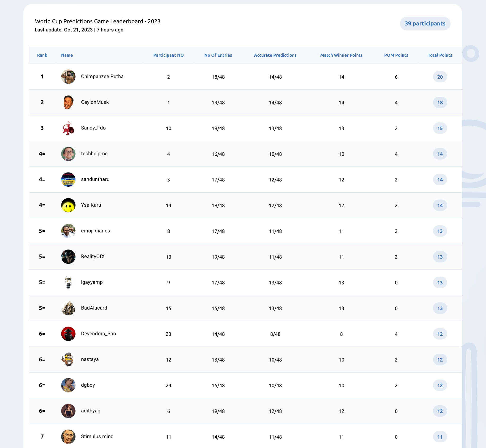Open BadAlucard's avatar image
Screen dimensions: 486x448
pyautogui.click(x=68, y=308)
